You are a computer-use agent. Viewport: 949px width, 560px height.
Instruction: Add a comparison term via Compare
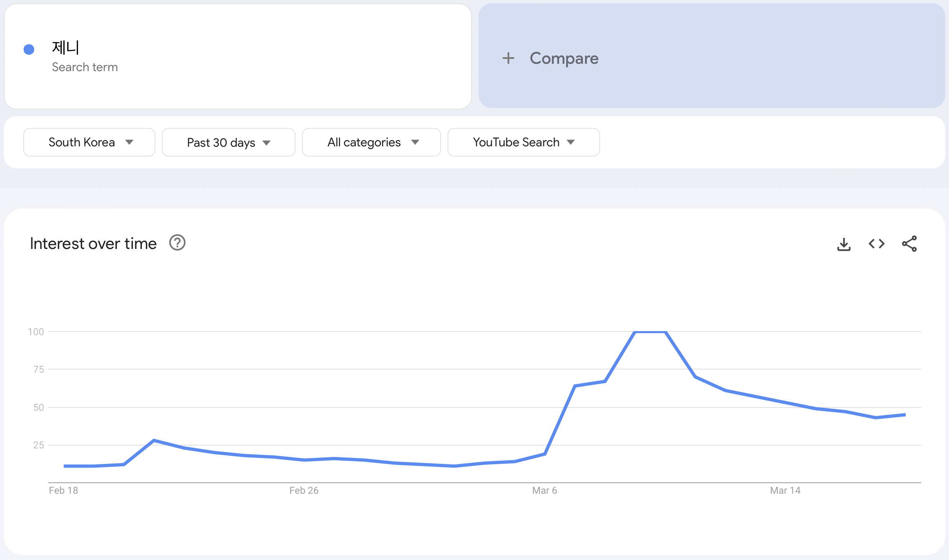pos(712,56)
